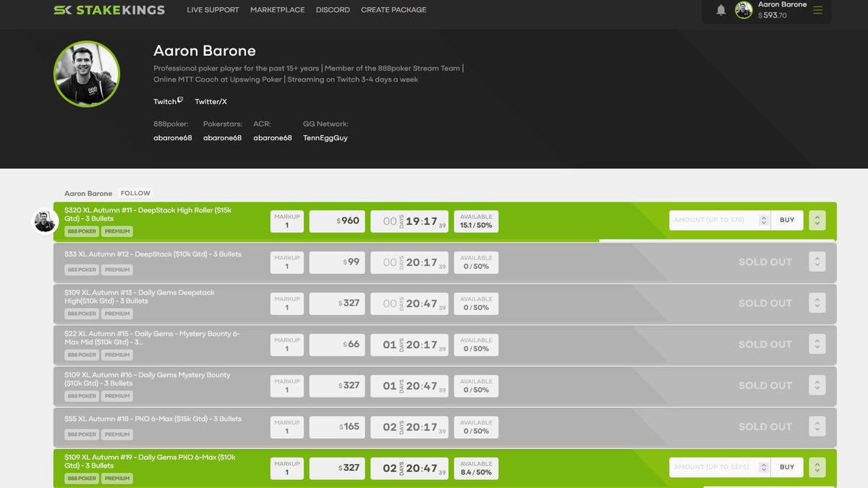Click amount stepper in #11 DeepStack row
The image size is (868, 488).
[763, 221]
